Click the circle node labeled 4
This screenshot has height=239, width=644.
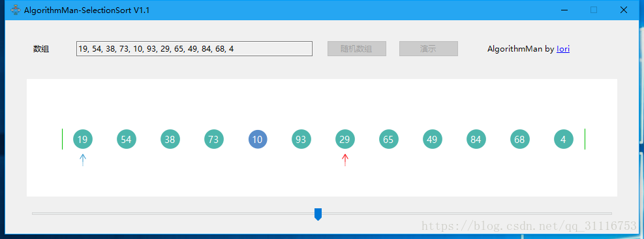564,140
